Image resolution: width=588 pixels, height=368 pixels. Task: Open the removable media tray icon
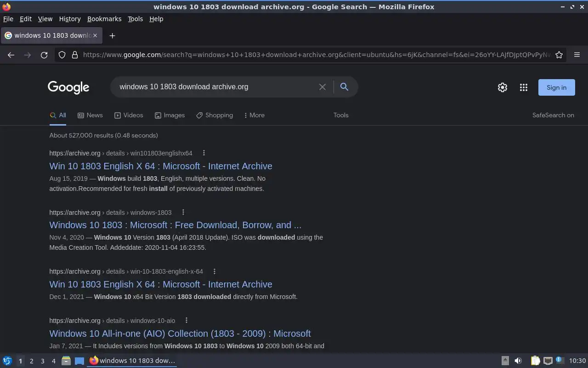(505, 361)
